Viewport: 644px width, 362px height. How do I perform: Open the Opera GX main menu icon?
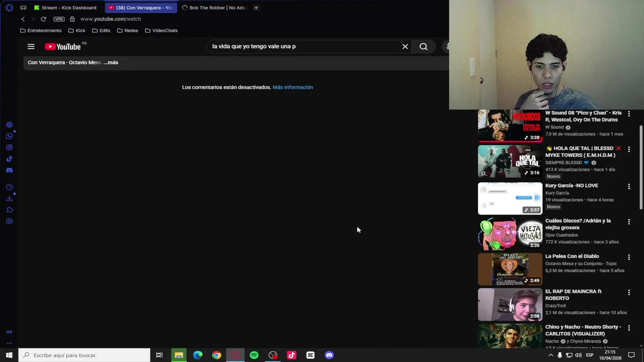9,8
